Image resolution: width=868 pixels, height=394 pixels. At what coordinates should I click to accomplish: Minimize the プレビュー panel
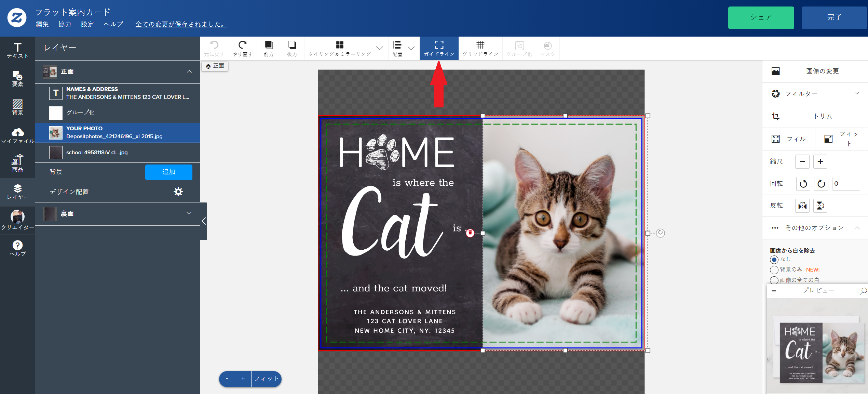pyautogui.click(x=774, y=291)
